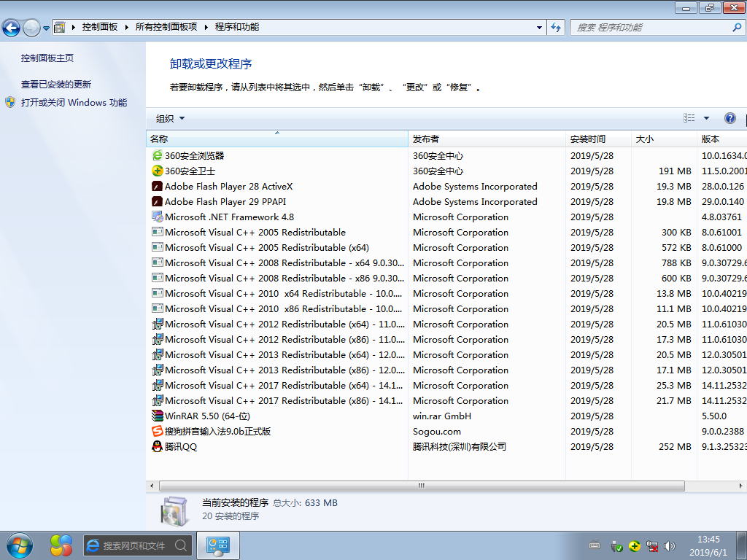Viewport: 747px width, 560px height.
Task: Click the Control Panel icon in address bar
Action: (60, 27)
